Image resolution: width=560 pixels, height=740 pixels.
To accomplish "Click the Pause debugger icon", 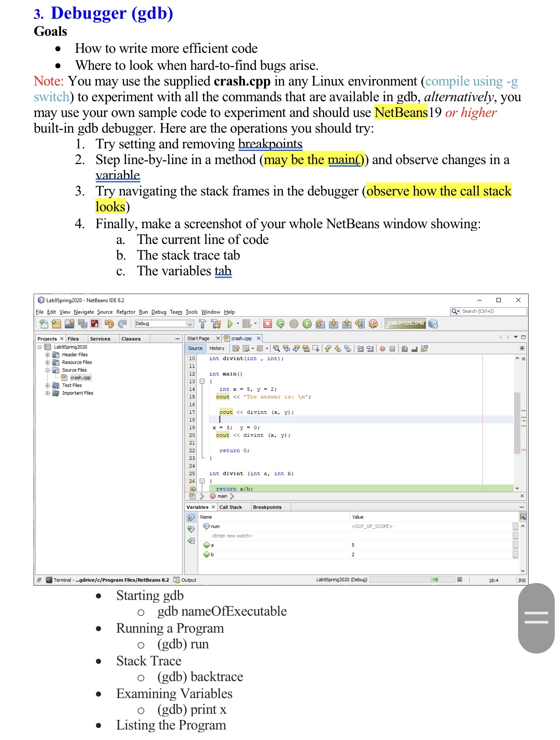I will [x=294, y=324].
